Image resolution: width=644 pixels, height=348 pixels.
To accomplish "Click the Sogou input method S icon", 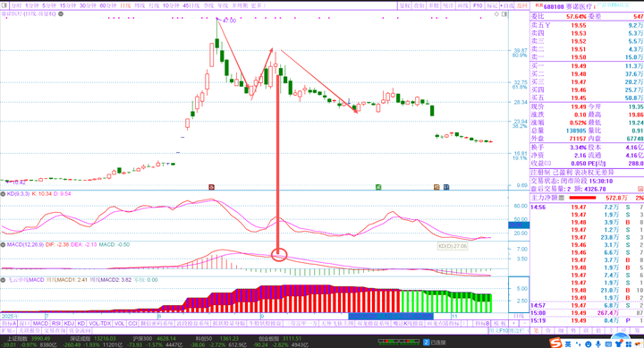I will (555, 342).
